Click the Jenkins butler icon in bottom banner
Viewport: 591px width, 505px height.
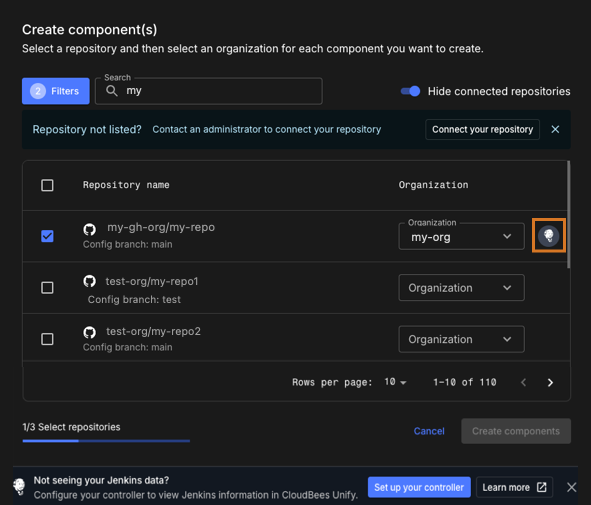19,487
